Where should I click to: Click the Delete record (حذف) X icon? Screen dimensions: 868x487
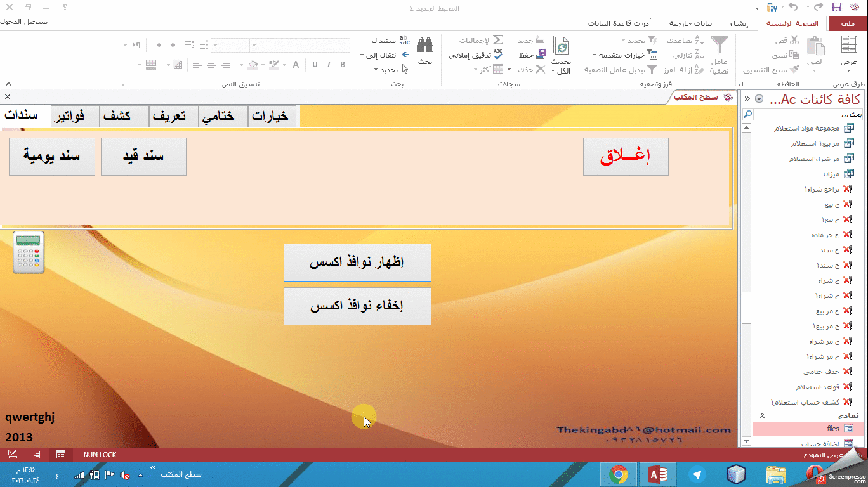click(541, 70)
